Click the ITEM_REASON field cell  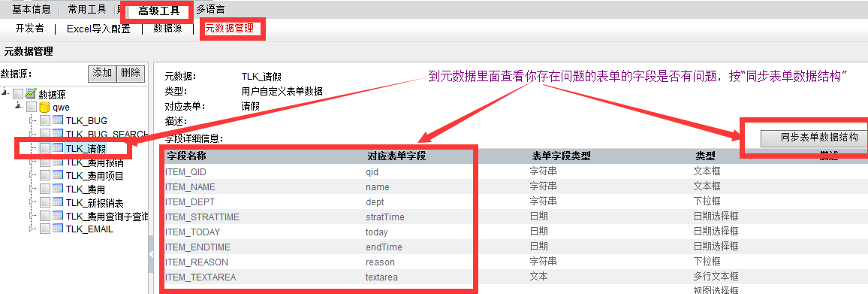(197, 262)
